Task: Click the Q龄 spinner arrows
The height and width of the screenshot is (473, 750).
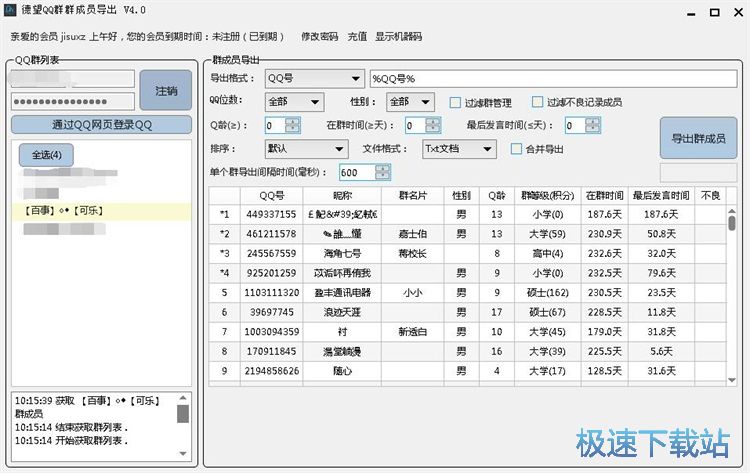Action: [292, 125]
